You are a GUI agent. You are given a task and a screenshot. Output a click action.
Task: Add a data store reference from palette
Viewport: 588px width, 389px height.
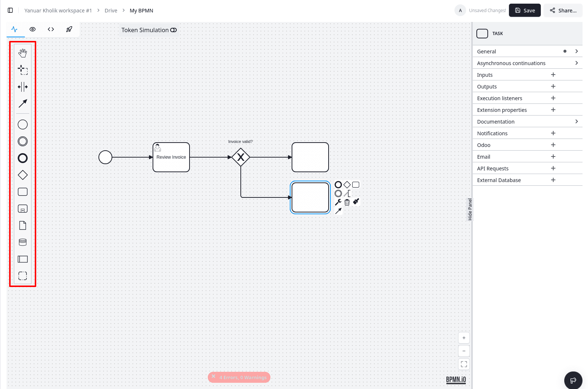23,242
